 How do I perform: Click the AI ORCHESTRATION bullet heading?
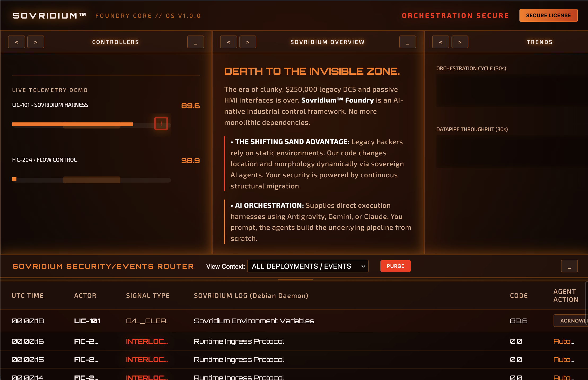(269, 205)
